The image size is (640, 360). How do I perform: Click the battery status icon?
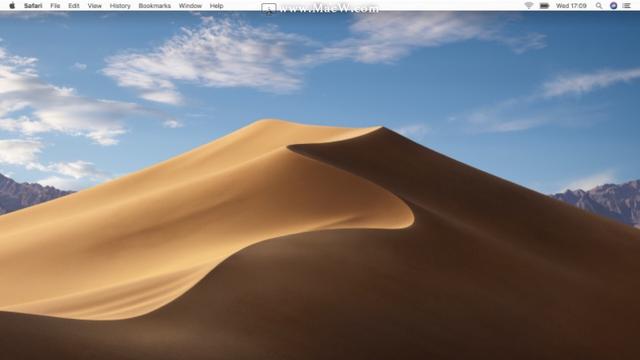click(x=544, y=6)
